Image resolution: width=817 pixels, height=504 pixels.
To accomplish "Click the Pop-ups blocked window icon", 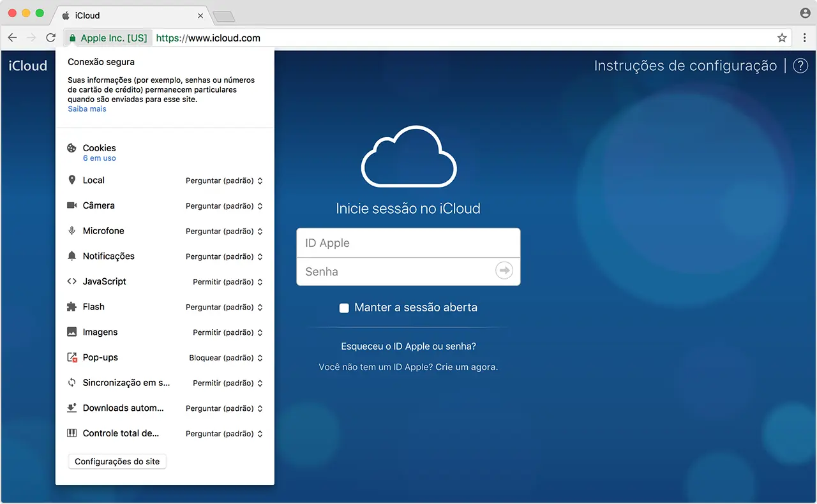I will pyautogui.click(x=71, y=358).
